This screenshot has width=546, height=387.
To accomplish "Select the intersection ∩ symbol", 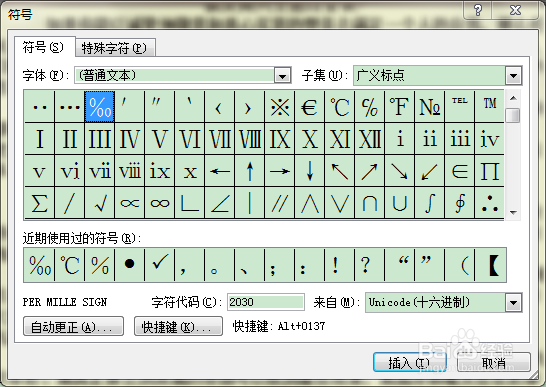I will pyautogui.click(x=369, y=203).
